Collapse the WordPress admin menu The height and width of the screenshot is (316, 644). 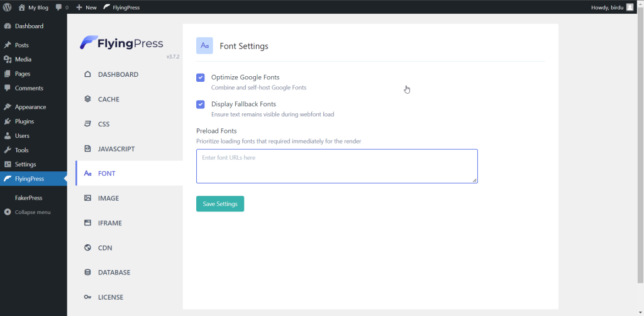tap(28, 212)
